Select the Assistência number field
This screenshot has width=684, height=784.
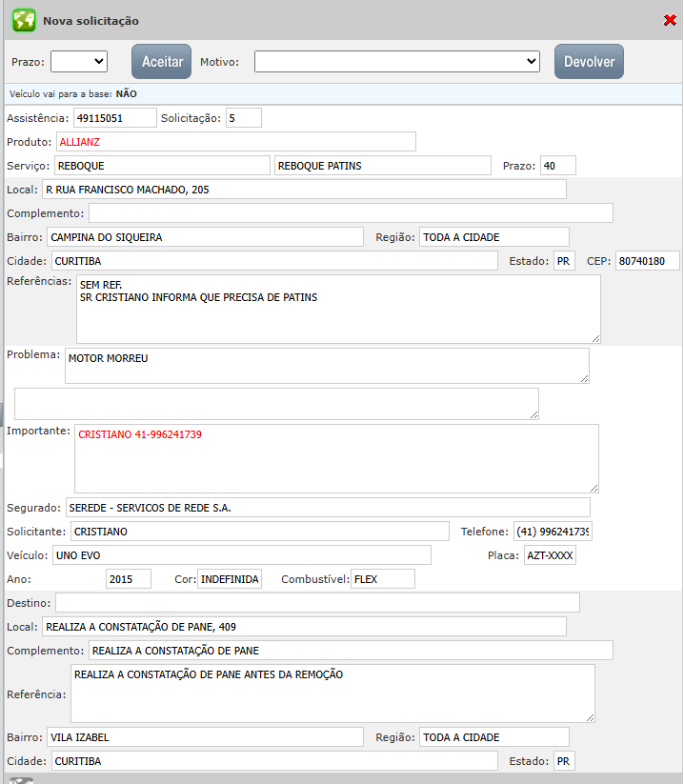click(114, 118)
